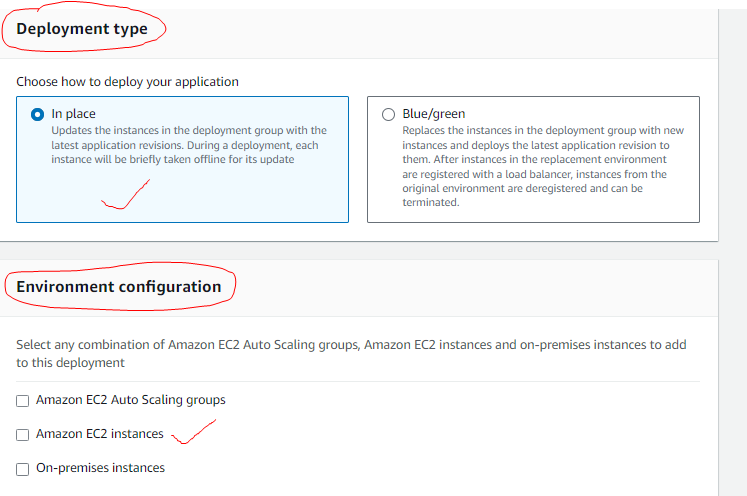Click the red oval circling Environment configuration
Viewport: 747px width, 496px height.
[120, 286]
